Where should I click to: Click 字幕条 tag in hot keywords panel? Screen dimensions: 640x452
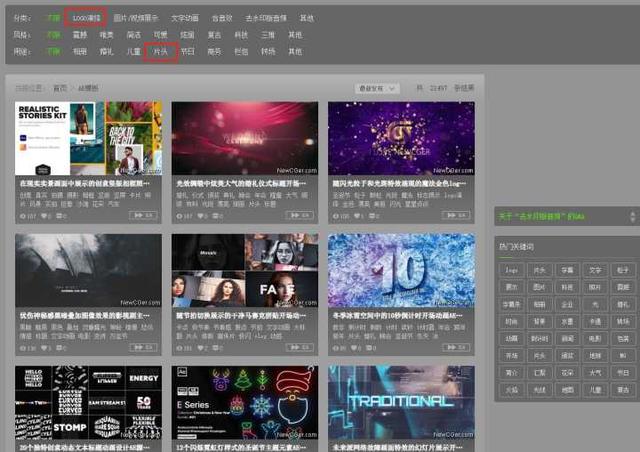click(511, 305)
